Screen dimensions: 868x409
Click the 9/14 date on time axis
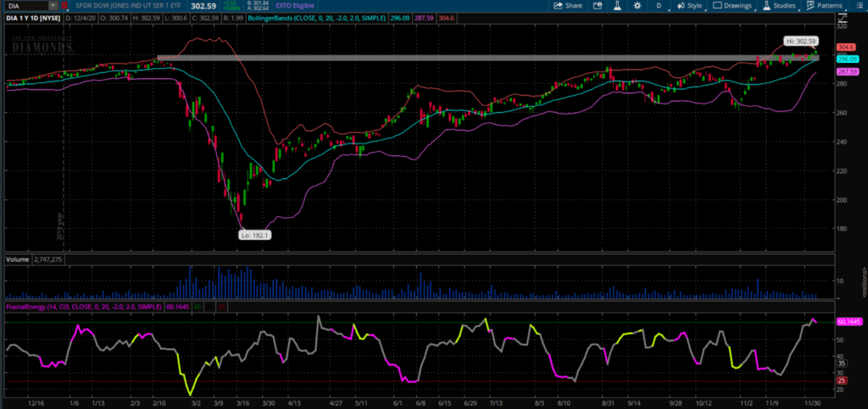[x=634, y=405]
